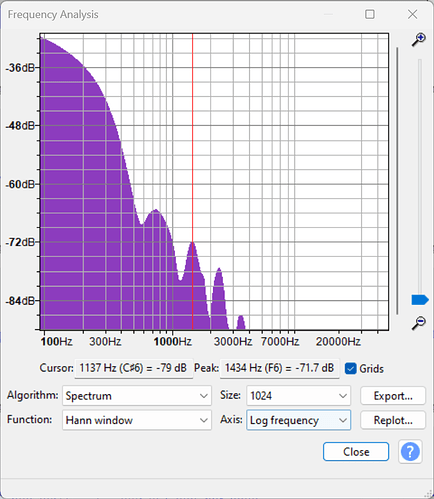Click the Close button

[356, 452]
